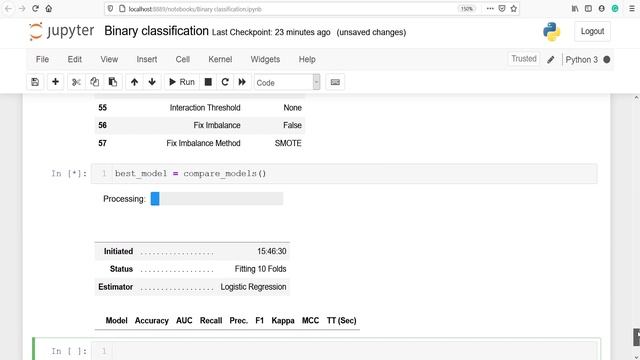Click the page scrollbar thumb

point(636,337)
